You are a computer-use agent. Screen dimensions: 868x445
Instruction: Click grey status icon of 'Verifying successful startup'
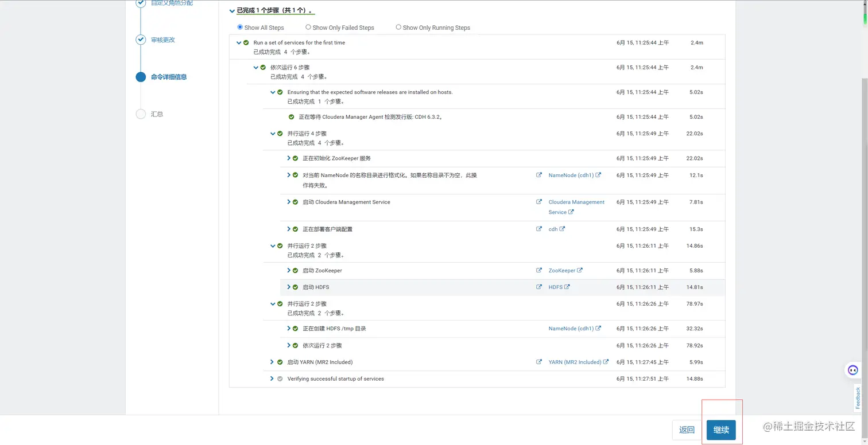click(280, 379)
